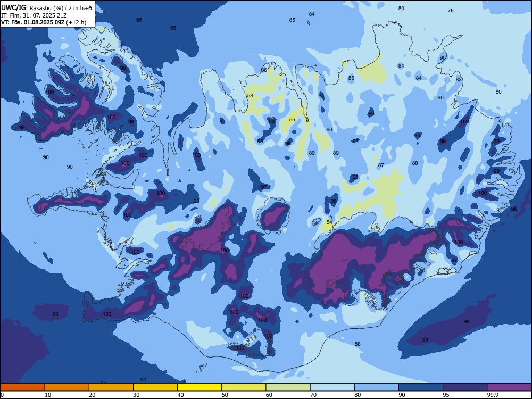Click the map humidity value '55'
Screen dimensions: 532x399
click(x=292, y=119)
